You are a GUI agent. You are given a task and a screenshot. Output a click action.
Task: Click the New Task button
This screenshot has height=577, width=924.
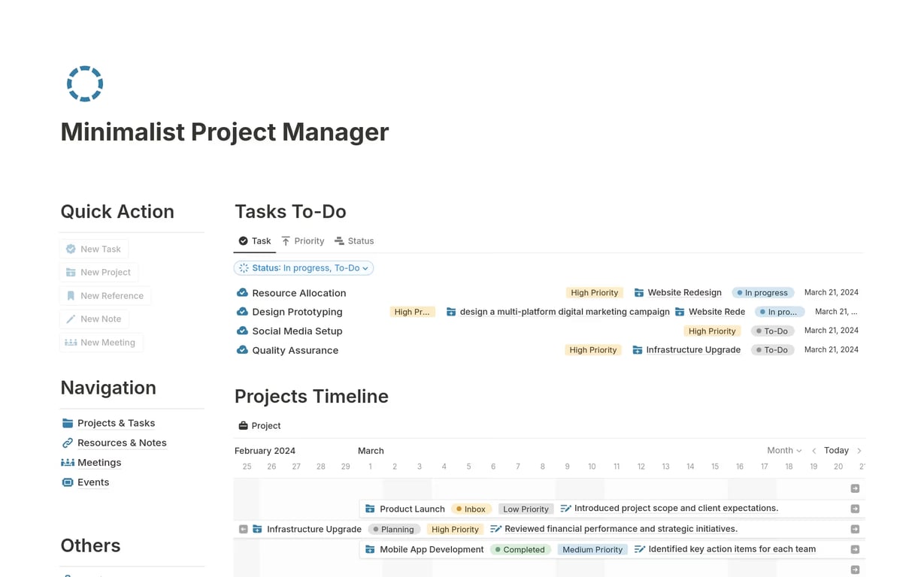[x=93, y=249]
